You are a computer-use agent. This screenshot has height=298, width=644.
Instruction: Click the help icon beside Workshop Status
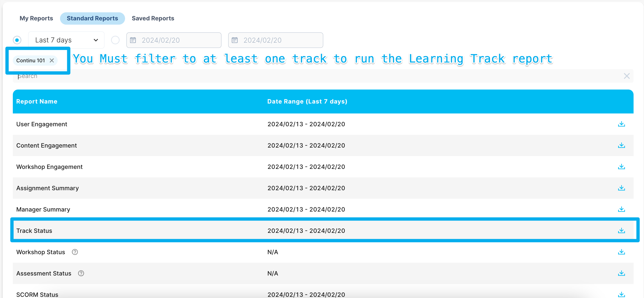coord(75,252)
